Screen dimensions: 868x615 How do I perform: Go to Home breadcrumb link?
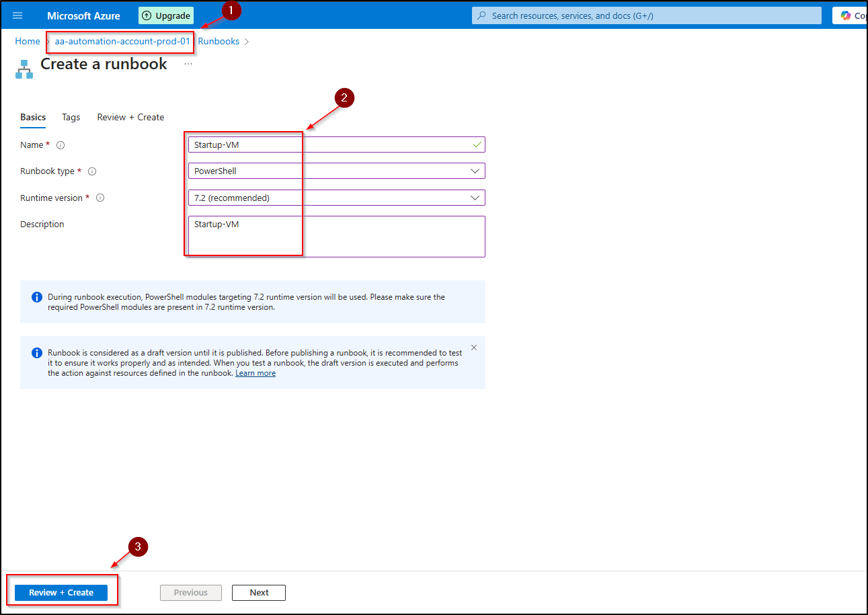[x=28, y=41]
